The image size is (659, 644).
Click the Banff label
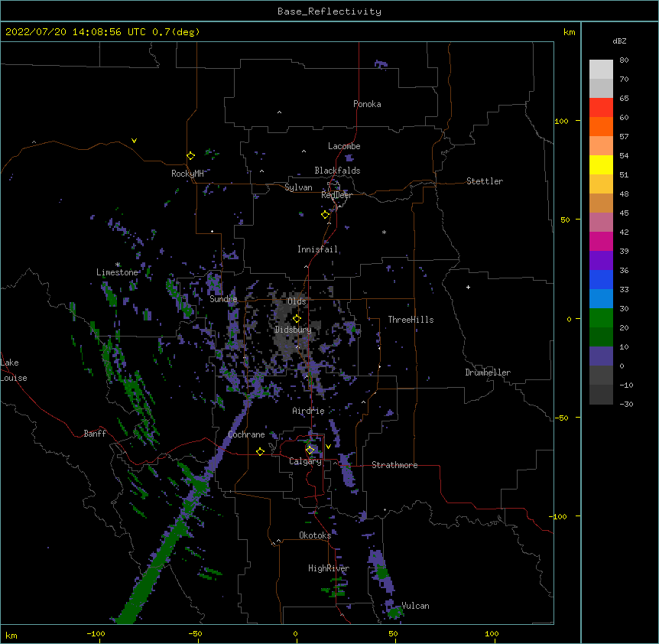(95, 434)
